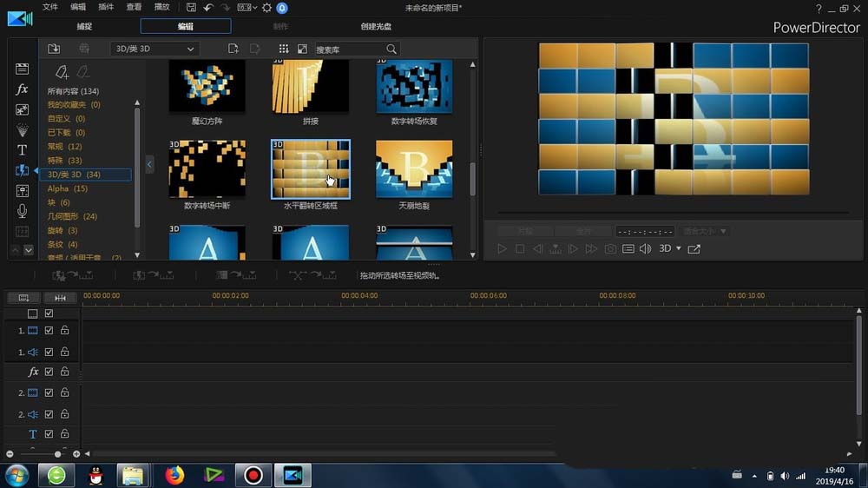Click the save project icon in top toolbar

point(191,8)
